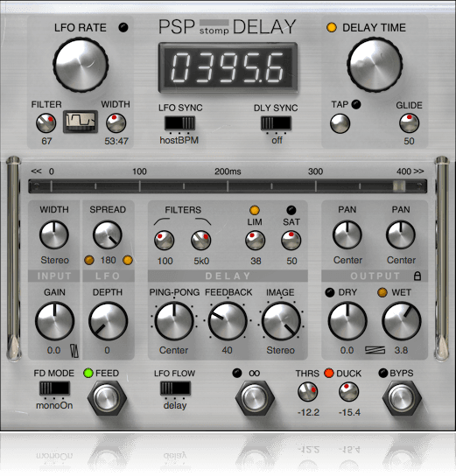
Task: Click the LFO FLOW delay switch
Action: pos(175,388)
